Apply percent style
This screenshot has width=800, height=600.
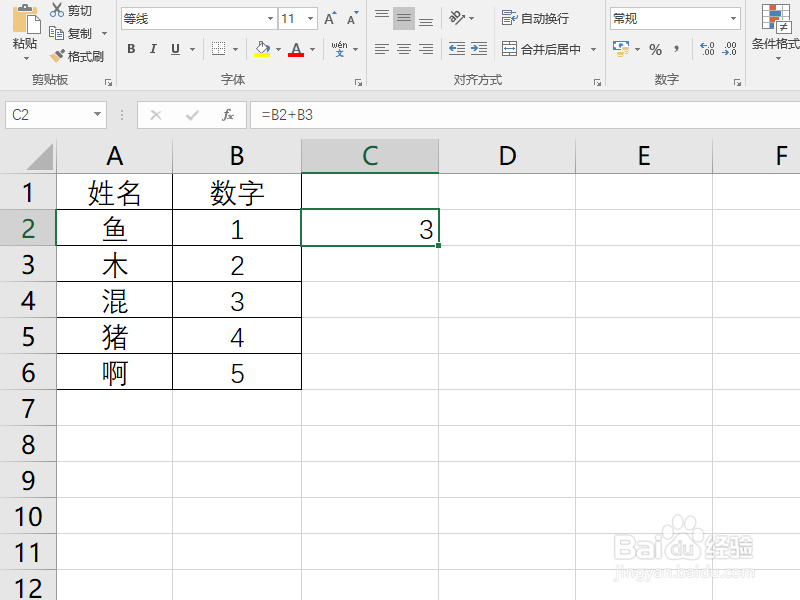[656, 49]
